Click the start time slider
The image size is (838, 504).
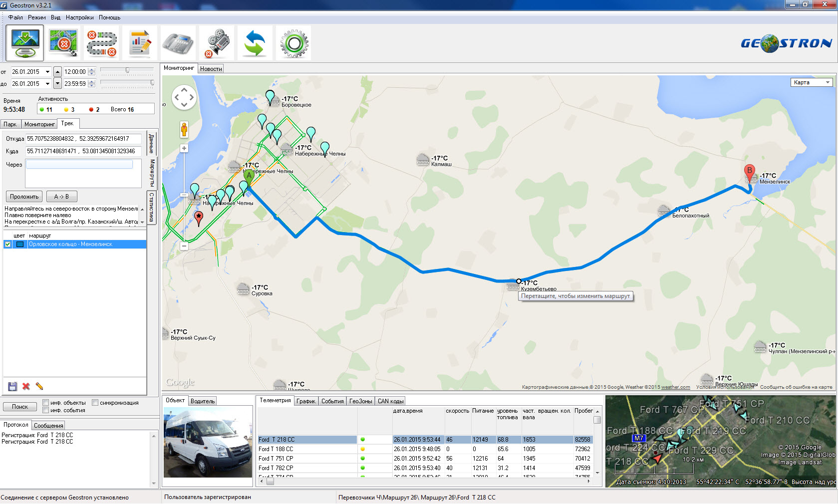[127, 71]
